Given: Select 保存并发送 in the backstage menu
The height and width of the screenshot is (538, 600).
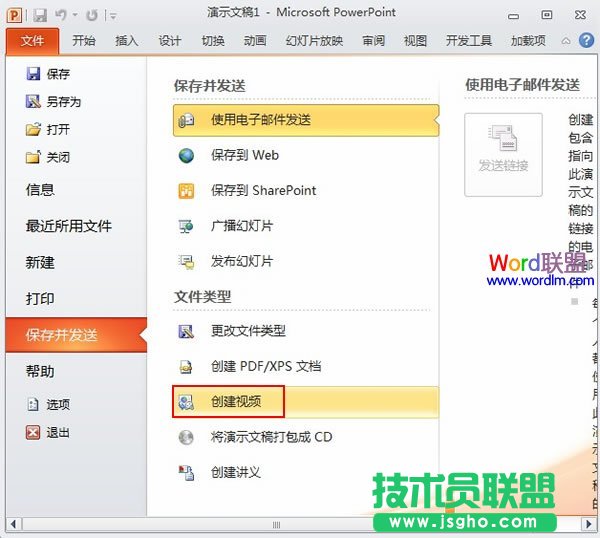Looking at the screenshot, I should [77, 335].
